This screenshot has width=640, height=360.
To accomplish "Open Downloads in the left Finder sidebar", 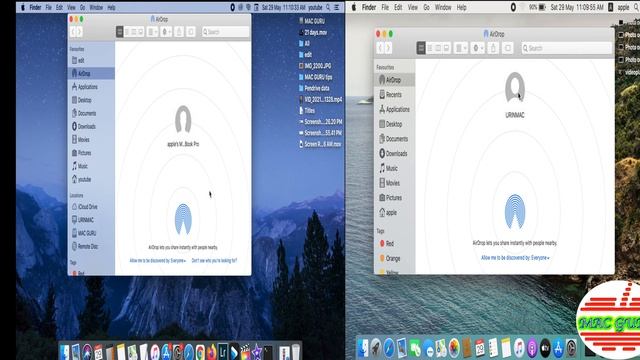I will click(91, 127).
